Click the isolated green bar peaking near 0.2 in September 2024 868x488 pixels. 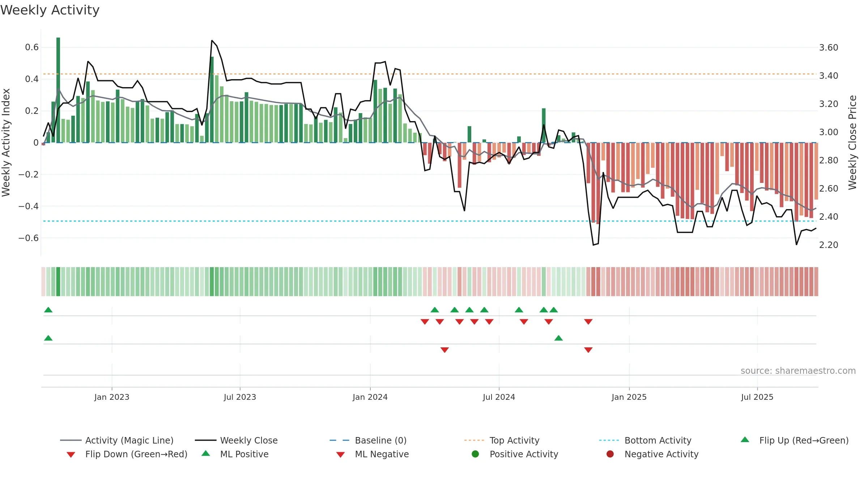(x=544, y=125)
